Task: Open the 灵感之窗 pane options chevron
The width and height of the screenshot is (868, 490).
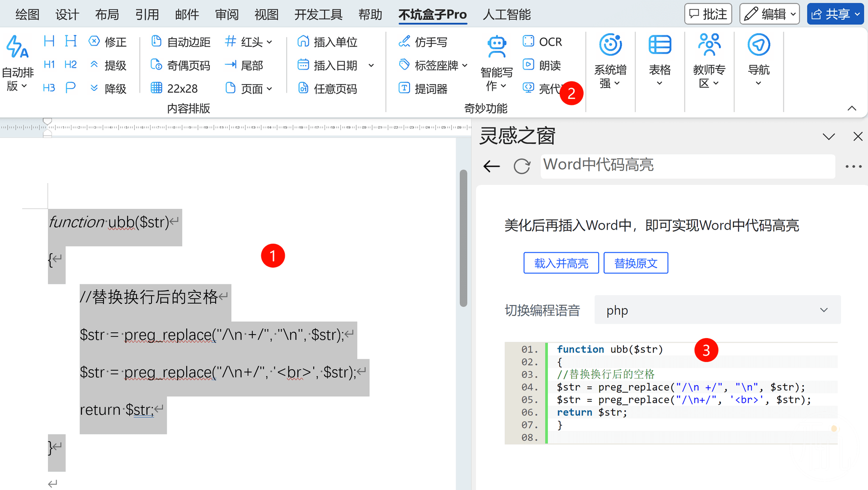Action: 829,137
